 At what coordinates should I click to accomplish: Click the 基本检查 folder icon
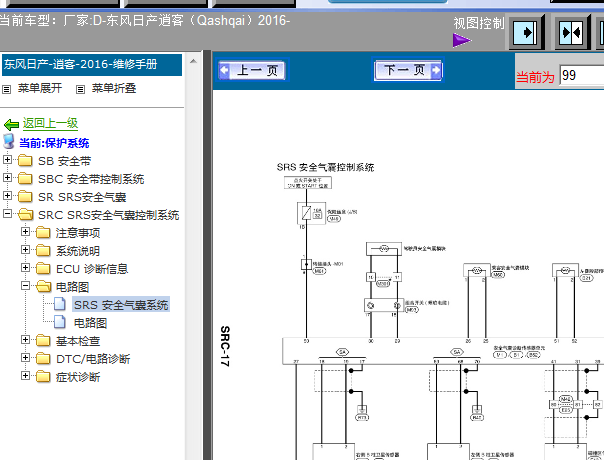(43, 341)
